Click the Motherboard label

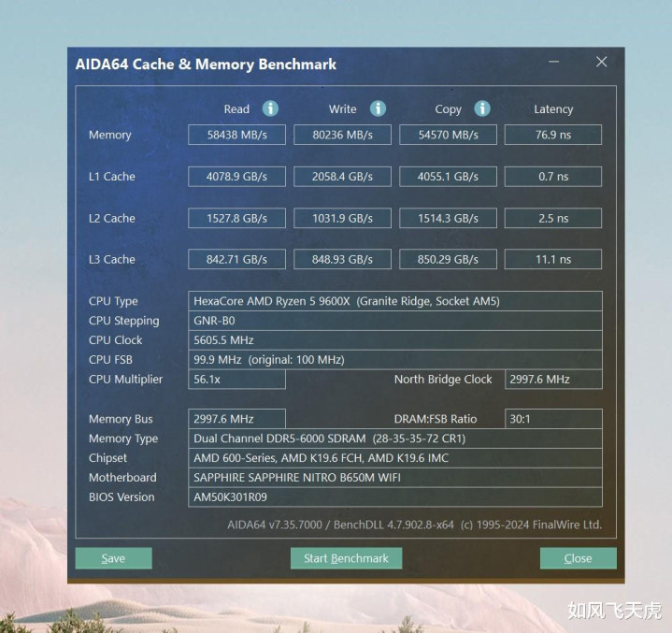(x=122, y=478)
